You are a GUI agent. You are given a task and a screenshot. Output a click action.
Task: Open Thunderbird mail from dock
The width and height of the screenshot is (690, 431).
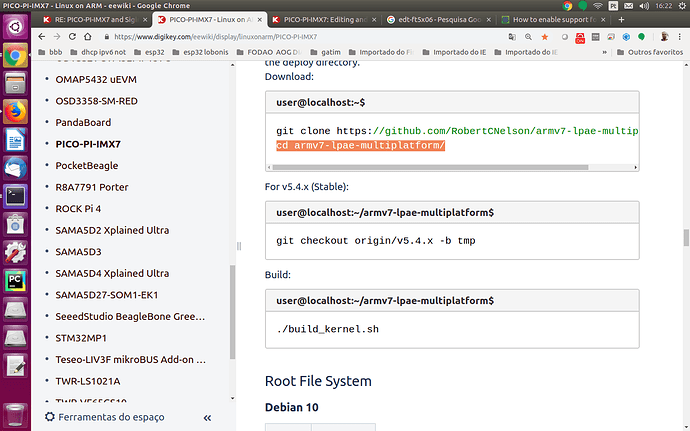(x=15, y=169)
